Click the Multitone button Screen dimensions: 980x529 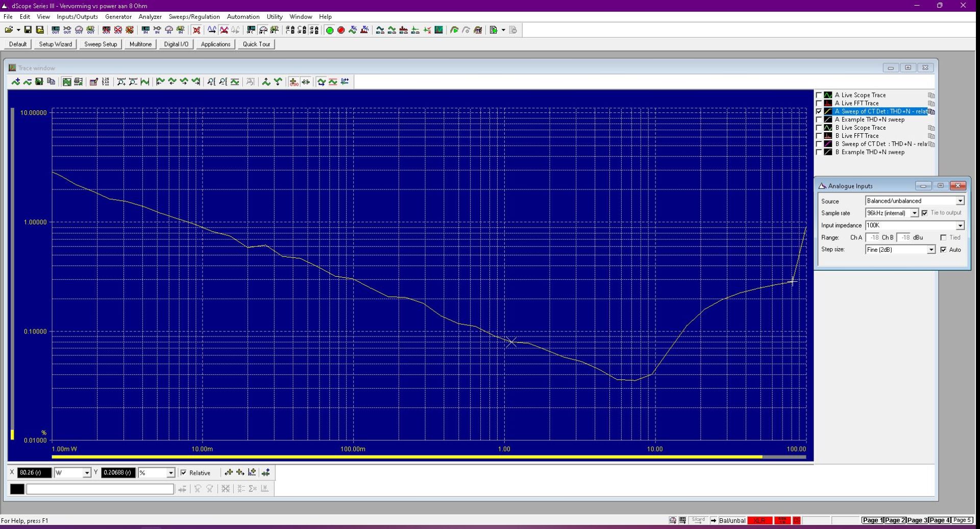(x=140, y=44)
